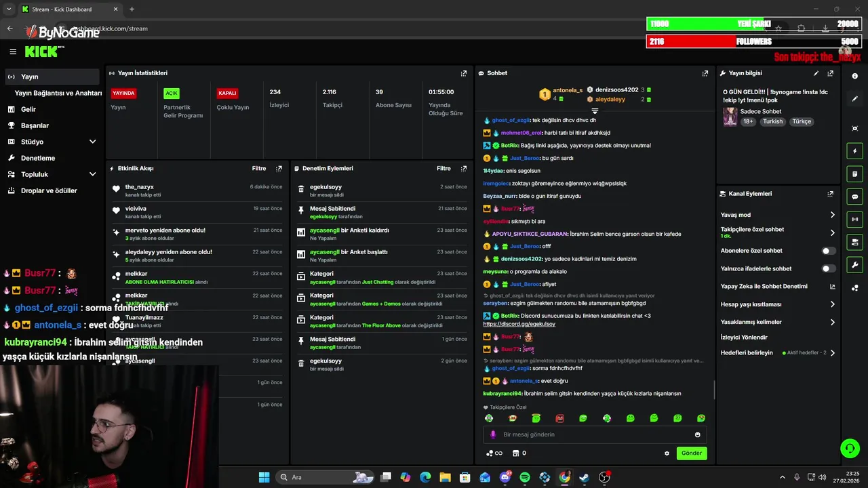
Task: Click the Gönder send button
Action: 692,453
